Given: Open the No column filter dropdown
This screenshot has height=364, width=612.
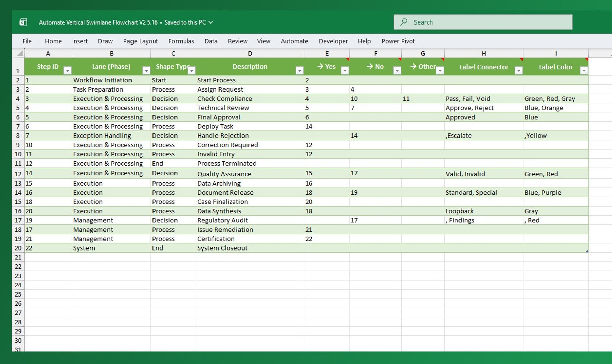Looking at the screenshot, I should (x=397, y=70).
